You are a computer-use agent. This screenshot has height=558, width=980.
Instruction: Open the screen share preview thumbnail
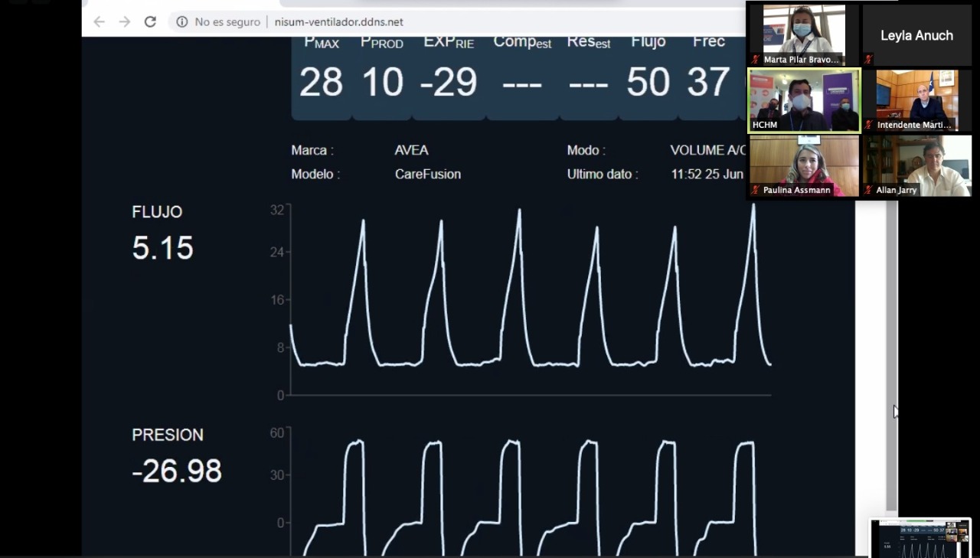click(920, 538)
